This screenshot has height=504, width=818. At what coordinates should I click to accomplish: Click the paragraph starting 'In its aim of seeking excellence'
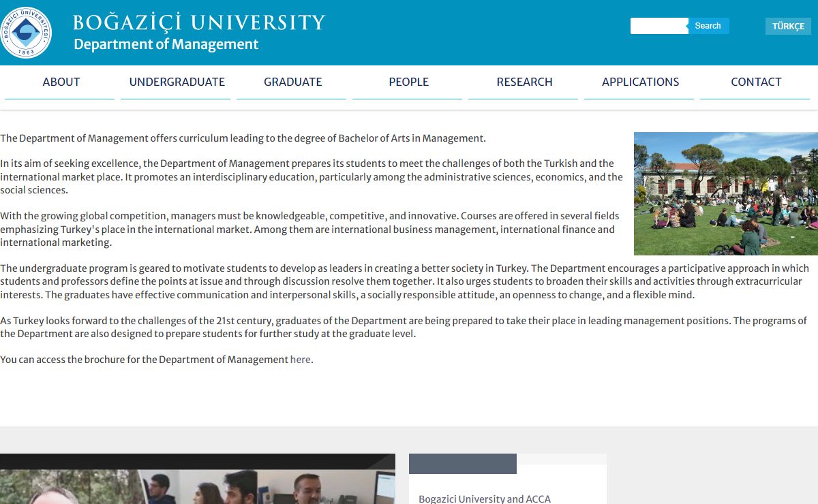(312, 177)
